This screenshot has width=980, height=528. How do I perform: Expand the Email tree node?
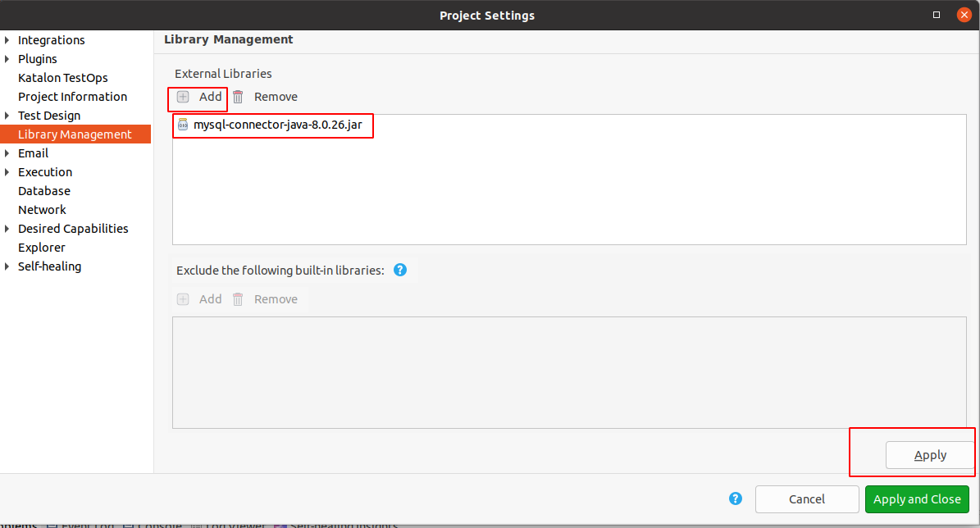tap(7, 153)
